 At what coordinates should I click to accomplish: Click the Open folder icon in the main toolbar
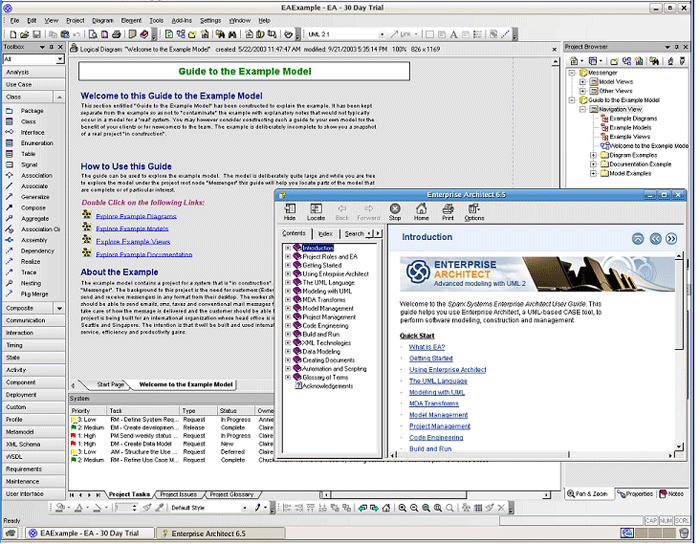pyautogui.click(x=25, y=34)
